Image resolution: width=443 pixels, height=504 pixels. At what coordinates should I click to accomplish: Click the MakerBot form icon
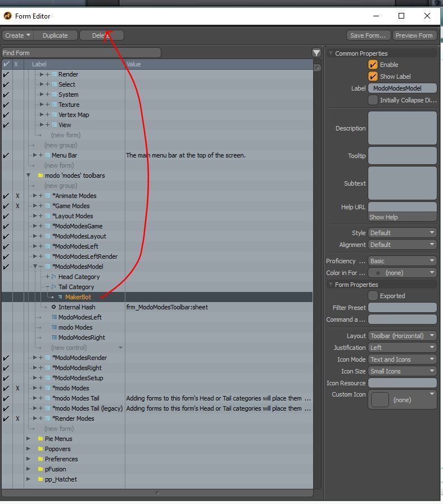click(x=60, y=297)
